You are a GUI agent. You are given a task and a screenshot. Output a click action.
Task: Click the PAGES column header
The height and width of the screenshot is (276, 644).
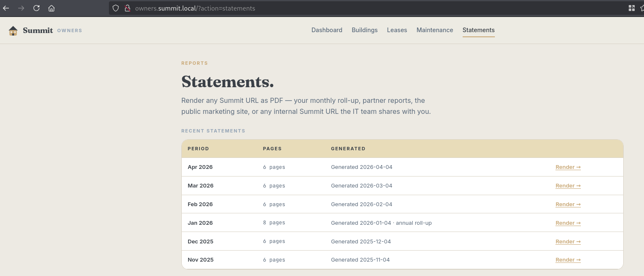pos(272,149)
